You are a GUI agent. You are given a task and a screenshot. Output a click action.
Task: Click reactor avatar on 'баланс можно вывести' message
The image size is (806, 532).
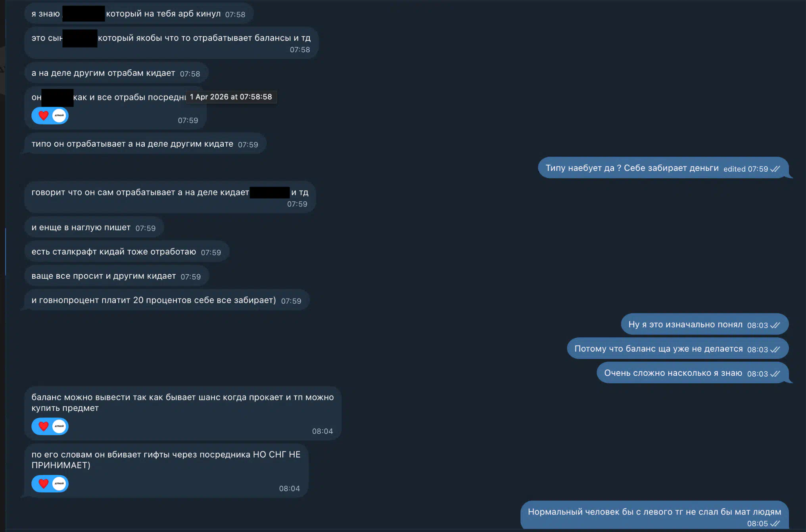[x=59, y=426]
